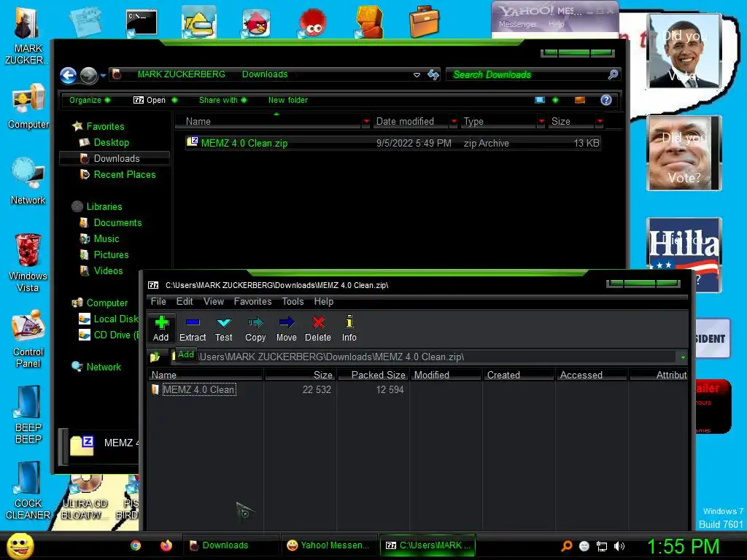Click the Test icon in 7-Zip
The width and height of the screenshot is (747, 560).
(223, 322)
